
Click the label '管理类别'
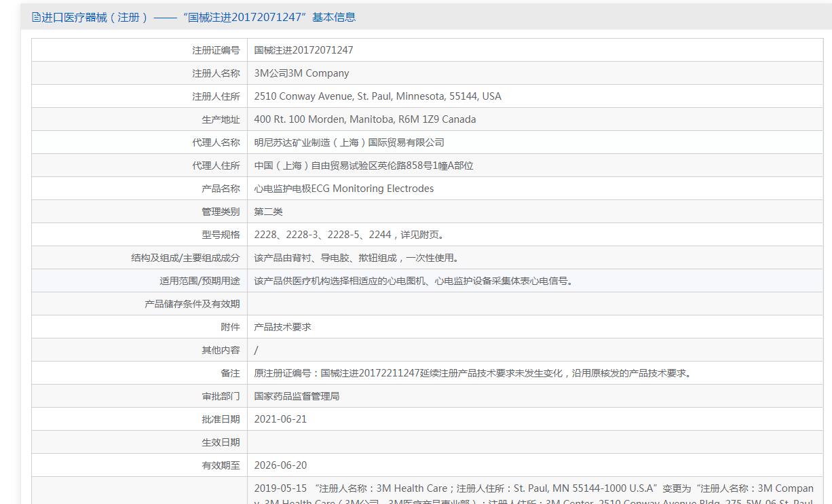[x=221, y=212]
